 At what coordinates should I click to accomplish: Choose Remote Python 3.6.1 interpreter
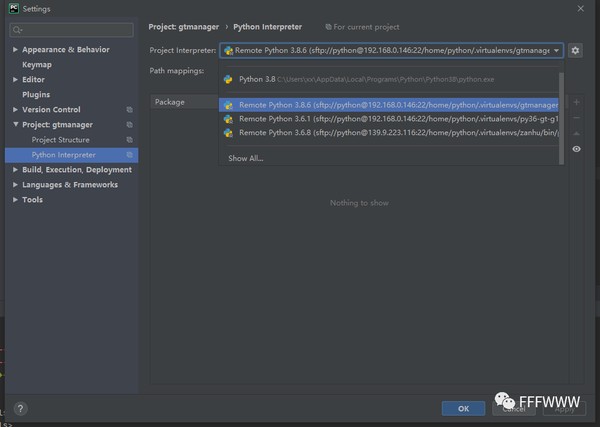(x=389, y=119)
